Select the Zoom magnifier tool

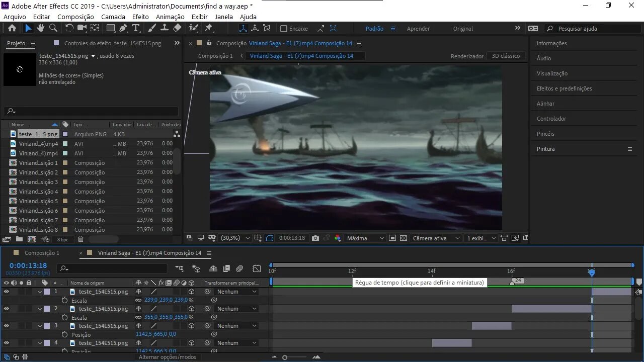tap(53, 28)
